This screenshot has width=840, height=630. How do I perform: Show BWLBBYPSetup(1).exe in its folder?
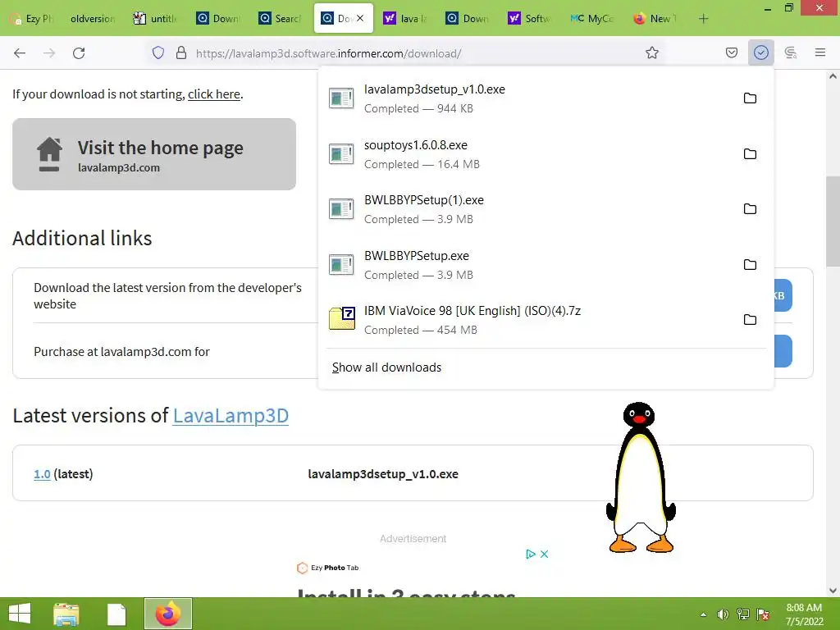[x=750, y=209]
